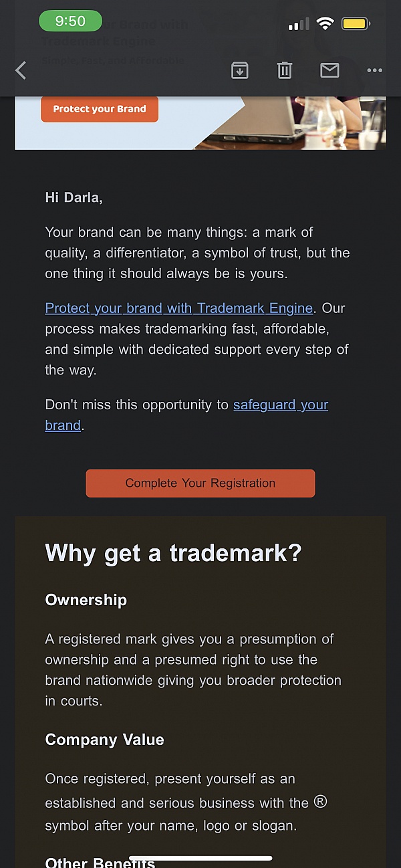The height and width of the screenshot is (868, 401).
Task: Open the three-dot more options menu
Action: [374, 70]
